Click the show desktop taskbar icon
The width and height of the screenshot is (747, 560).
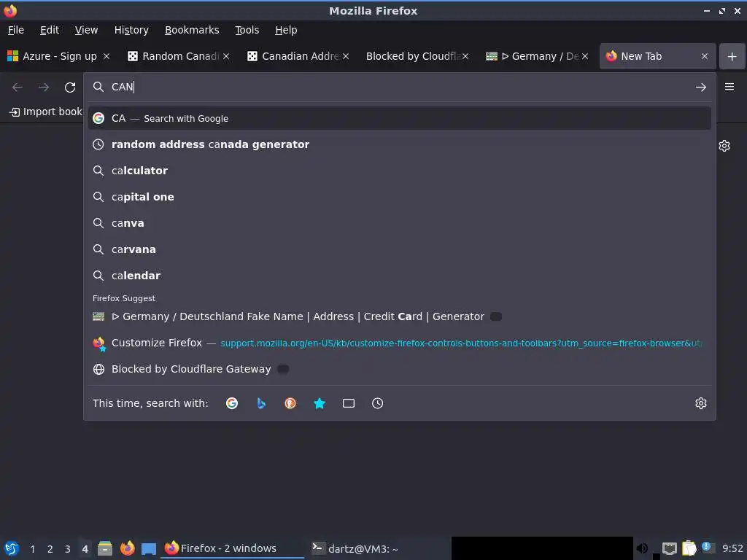click(149, 548)
